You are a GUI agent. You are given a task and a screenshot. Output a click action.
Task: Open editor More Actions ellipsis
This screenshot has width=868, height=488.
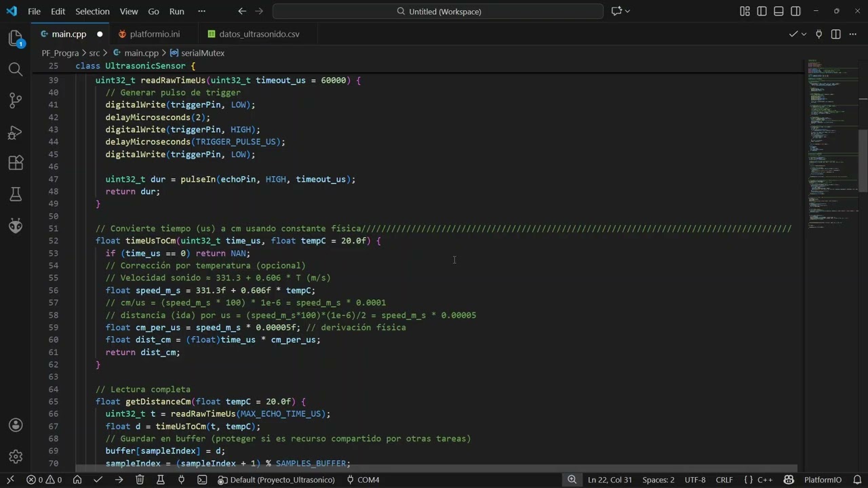(853, 34)
